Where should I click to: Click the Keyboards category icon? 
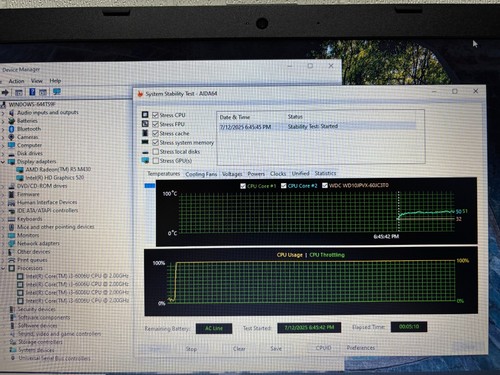pos(12,219)
